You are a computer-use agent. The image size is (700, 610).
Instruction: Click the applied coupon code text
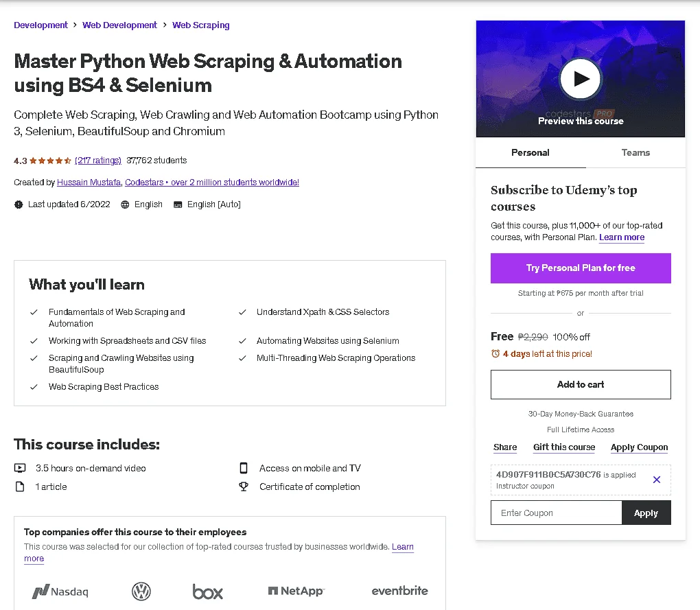548,474
